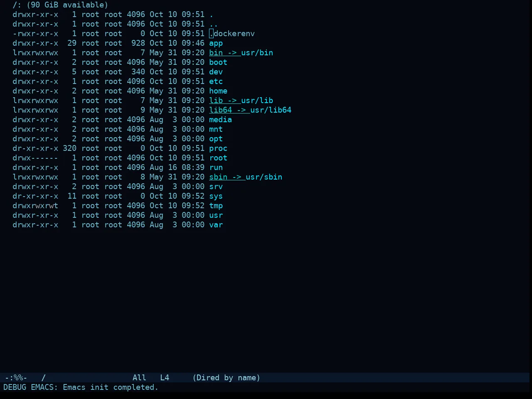Follow the bin symlink entry
Image resolution: width=532 pixels, height=399 pixels.
pyautogui.click(x=241, y=53)
